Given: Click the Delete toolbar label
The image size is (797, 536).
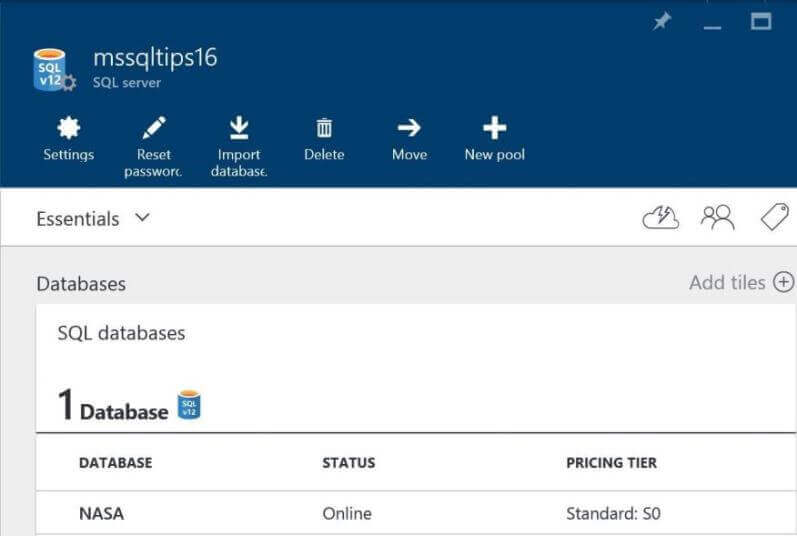Looking at the screenshot, I should (x=324, y=154).
